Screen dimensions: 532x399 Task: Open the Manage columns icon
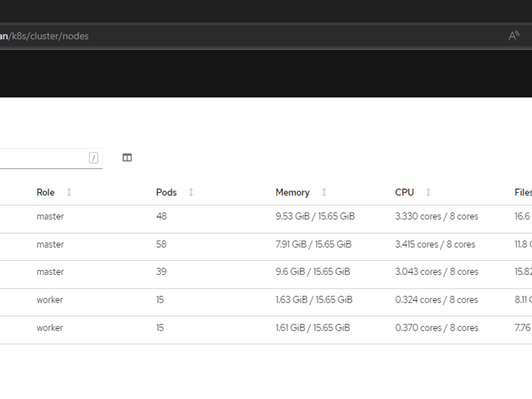[x=127, y=157]
